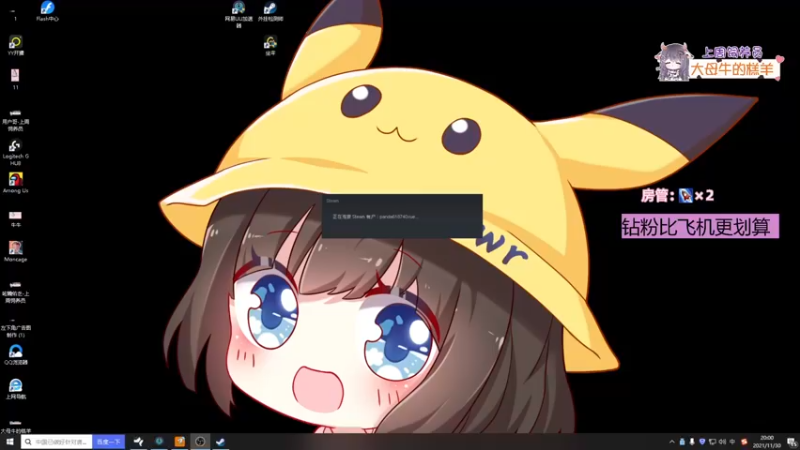Screen dimensions: 800x450
Task: Open the orange app icon in the taskbar
Action: tap(180, 442)
